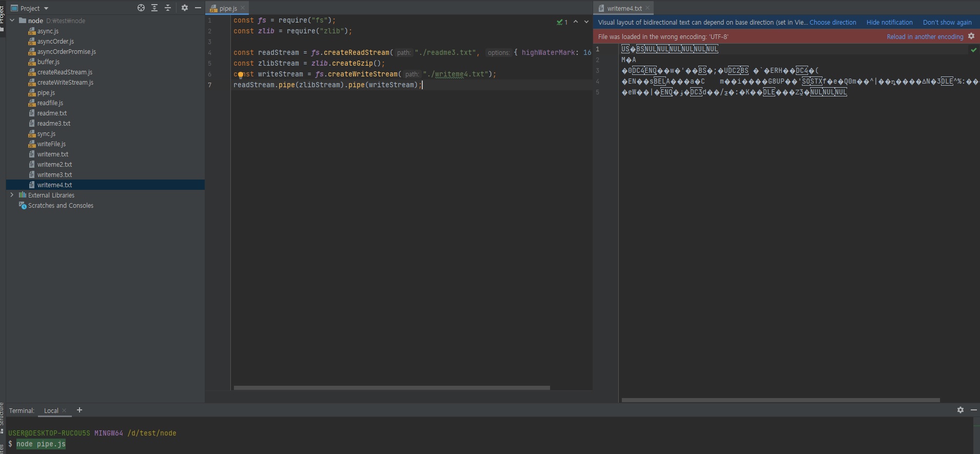
Task: Click Don't show again link
Action: [x=947, y=23]
